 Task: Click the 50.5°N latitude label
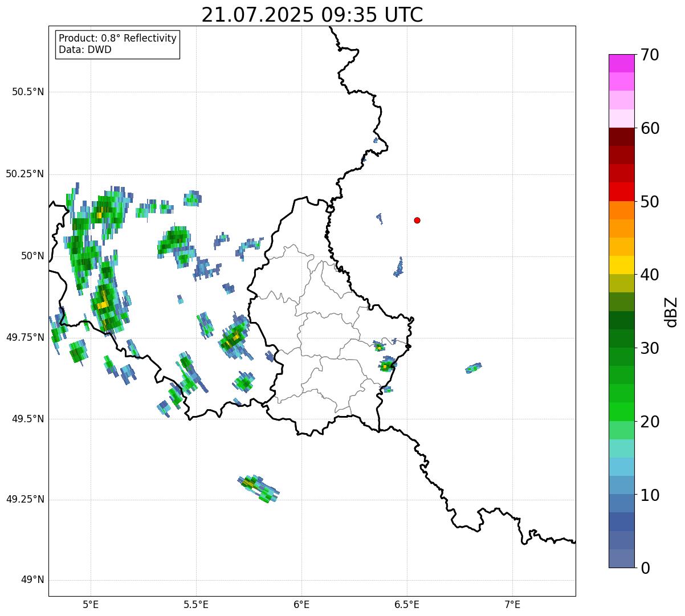(x=28, y=92)
